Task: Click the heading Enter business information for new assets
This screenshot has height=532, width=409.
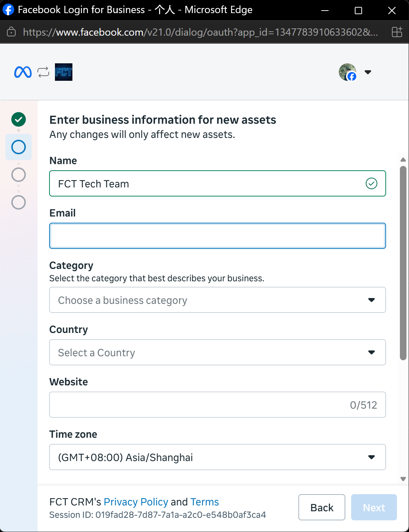Action: pyautogui.click(x=163, y=120)
